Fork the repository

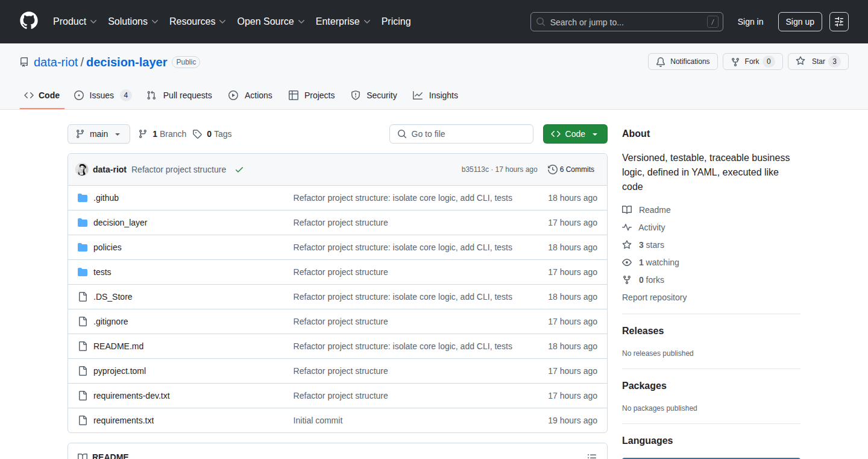pyautogui.click(x=752, y=62)
